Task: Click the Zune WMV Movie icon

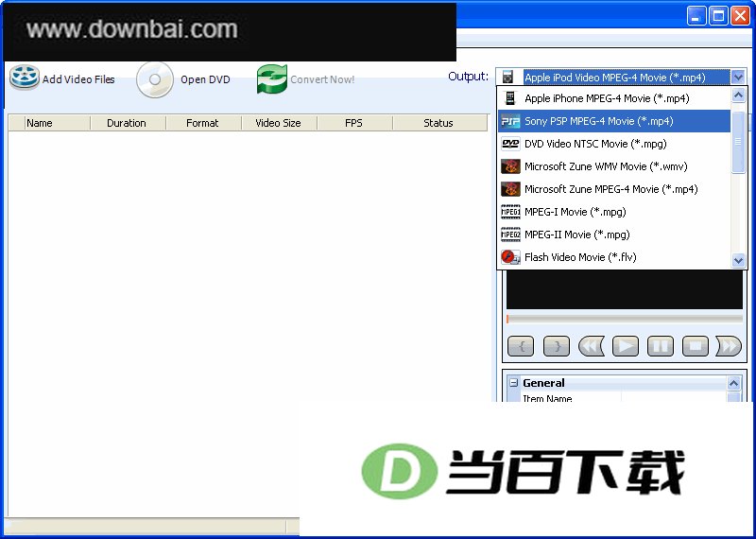Action: pyautogui.click(x=510, y=166)
